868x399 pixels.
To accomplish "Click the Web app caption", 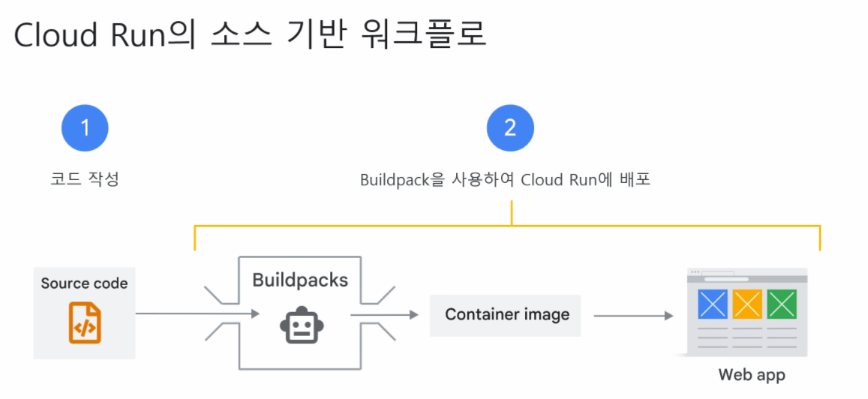I will tap(752, 375).
